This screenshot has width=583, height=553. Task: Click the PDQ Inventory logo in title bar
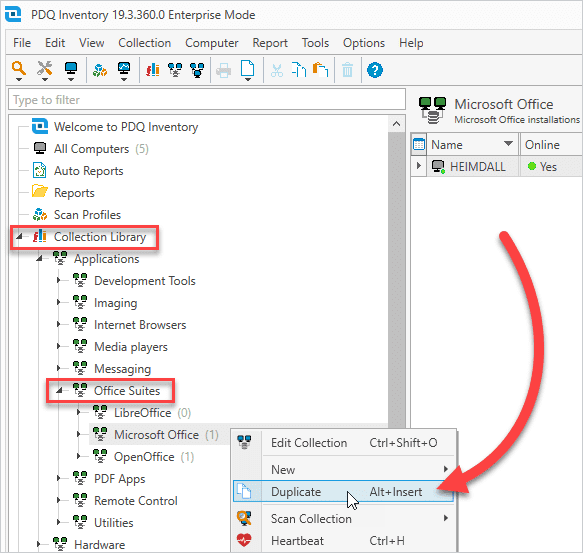(x=13, y=14)
